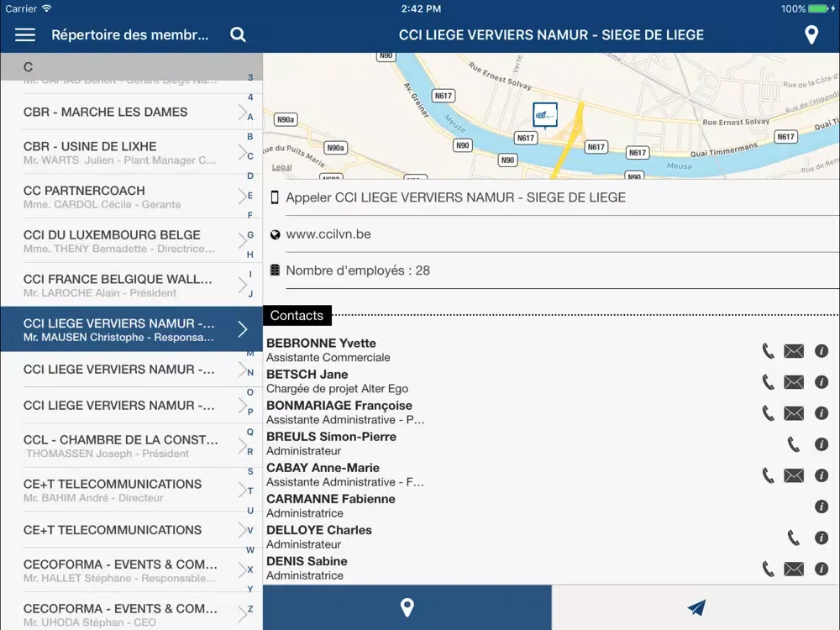Open CCL - CHAMBRE DE LA CONST chevron
The image size is (840, 630).
243,446
